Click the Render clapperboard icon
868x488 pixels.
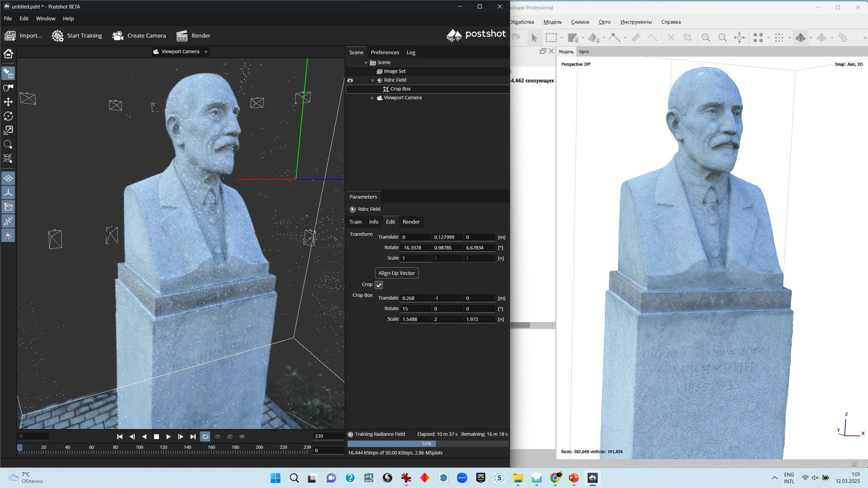(x=182, y=36)
